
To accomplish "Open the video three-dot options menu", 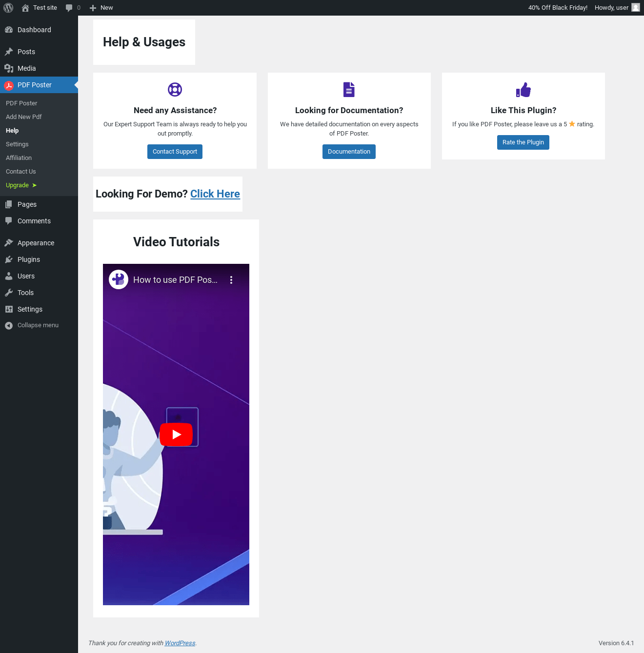I will click(231, 279).
